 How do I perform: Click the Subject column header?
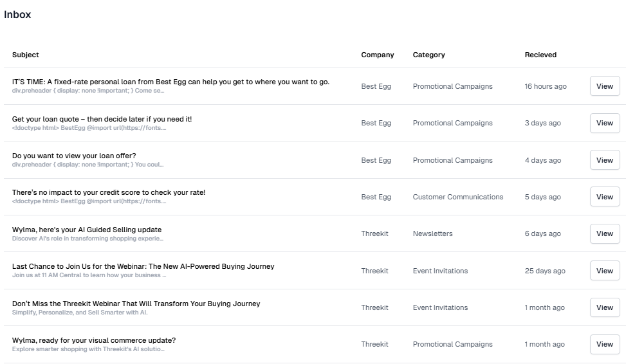[x=26, y=55]
